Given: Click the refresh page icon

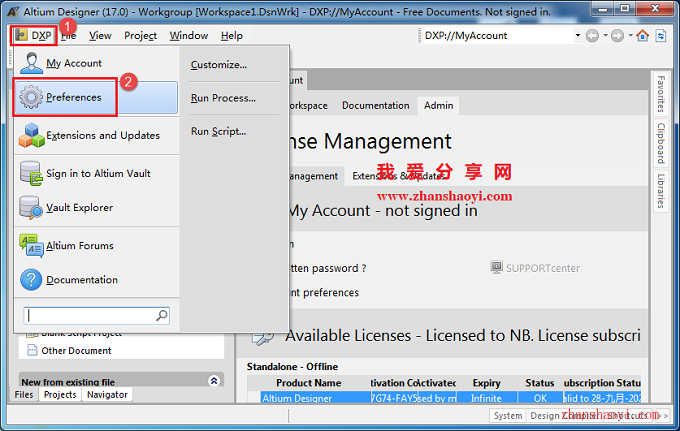Looking at the screenshot, I should tap(661, 36).
